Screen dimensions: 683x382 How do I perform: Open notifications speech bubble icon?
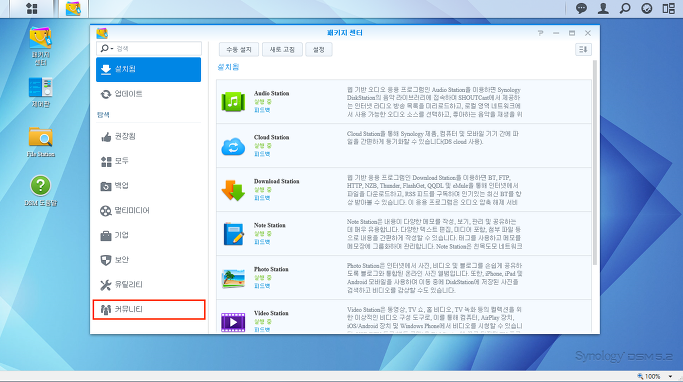(581, 8)
